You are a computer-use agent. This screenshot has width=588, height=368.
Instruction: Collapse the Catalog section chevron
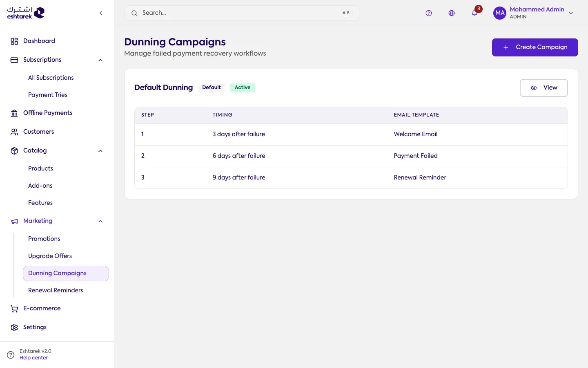click(x=100, y=151)
